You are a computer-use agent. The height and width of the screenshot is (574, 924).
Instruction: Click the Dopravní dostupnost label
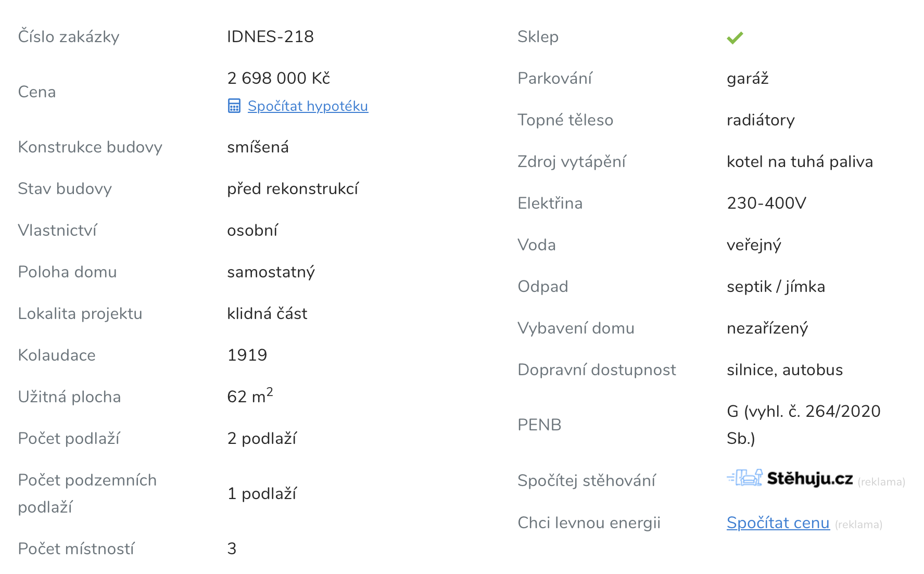tap(597, 370)
